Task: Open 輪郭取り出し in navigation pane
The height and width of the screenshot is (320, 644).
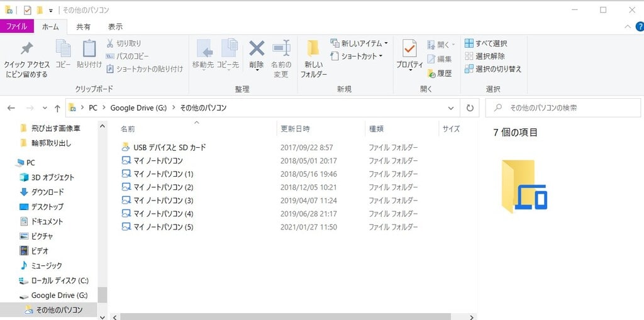Action: [x=45, y=143]
